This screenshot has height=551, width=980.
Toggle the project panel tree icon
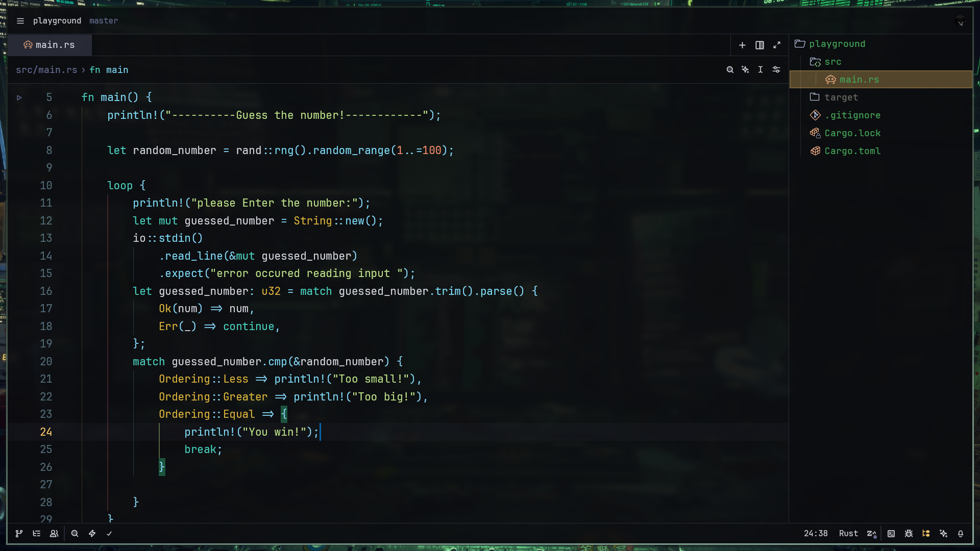click(926, 534)
